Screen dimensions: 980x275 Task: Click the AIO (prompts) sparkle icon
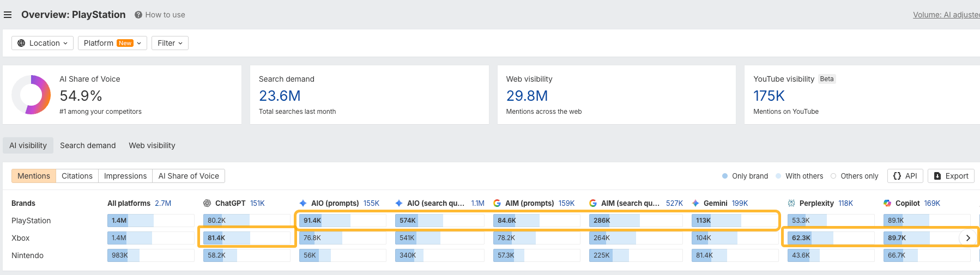click(303, 203)
